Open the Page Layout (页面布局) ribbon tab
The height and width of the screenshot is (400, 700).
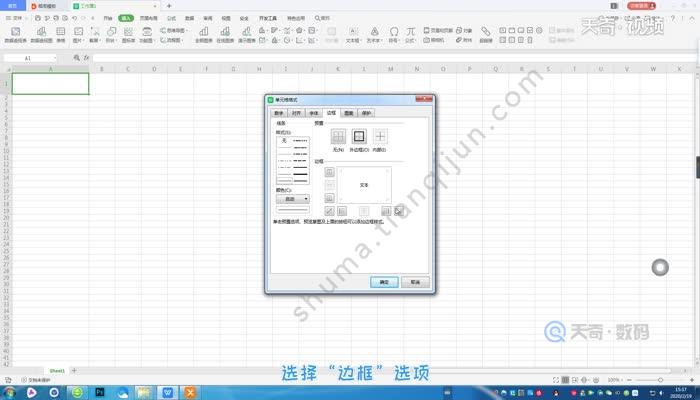pos(149,18)
